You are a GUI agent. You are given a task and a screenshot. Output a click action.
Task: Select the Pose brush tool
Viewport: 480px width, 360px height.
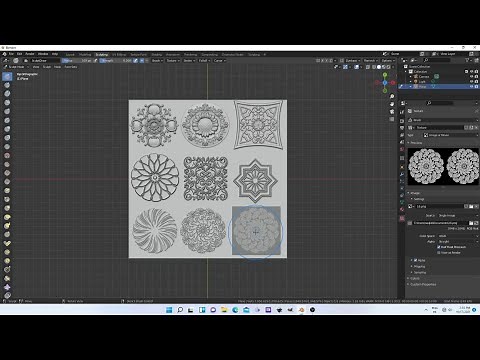(7, 243)
